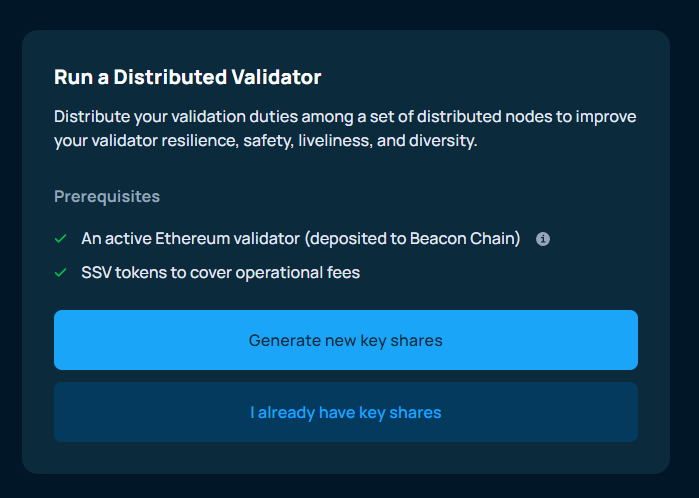Image resolution: width=699 pixels, height=498 pixels.
Task: Click the An active Ethereum validator text
Action: point(190,239)
